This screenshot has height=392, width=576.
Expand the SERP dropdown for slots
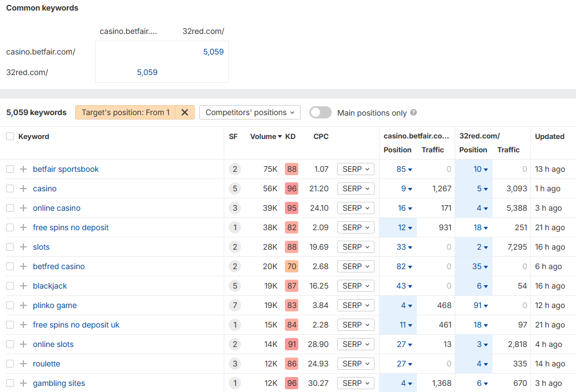click(356, 247)
